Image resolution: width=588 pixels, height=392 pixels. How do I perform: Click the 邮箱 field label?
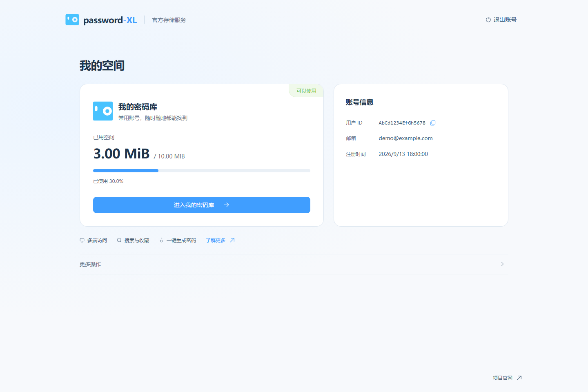(x=351, y=138)
